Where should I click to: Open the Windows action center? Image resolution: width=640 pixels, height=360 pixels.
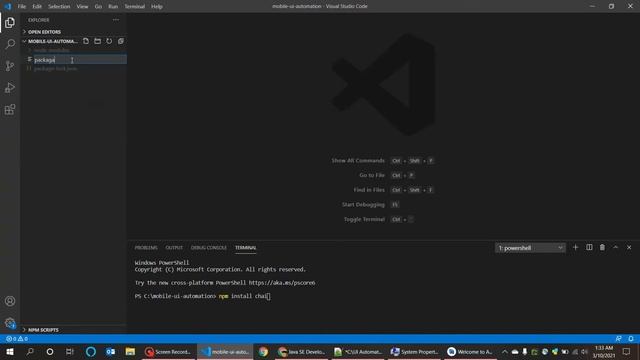(x=627, y=351)
